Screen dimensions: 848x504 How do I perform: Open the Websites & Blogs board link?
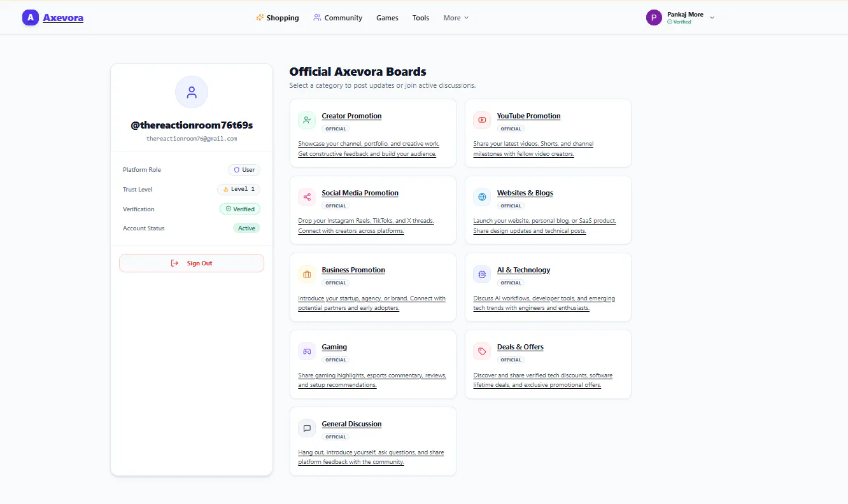pos(525,193)
